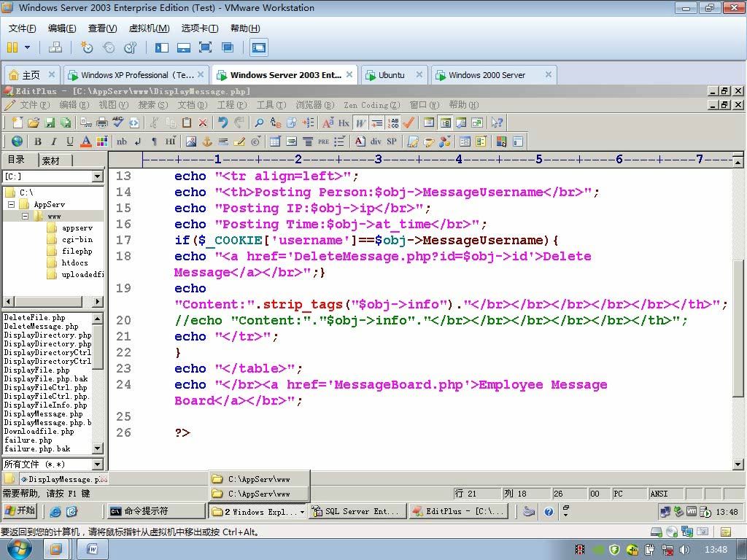
Task: Insert a non-breaking space with nb
Action: (122, 141)
